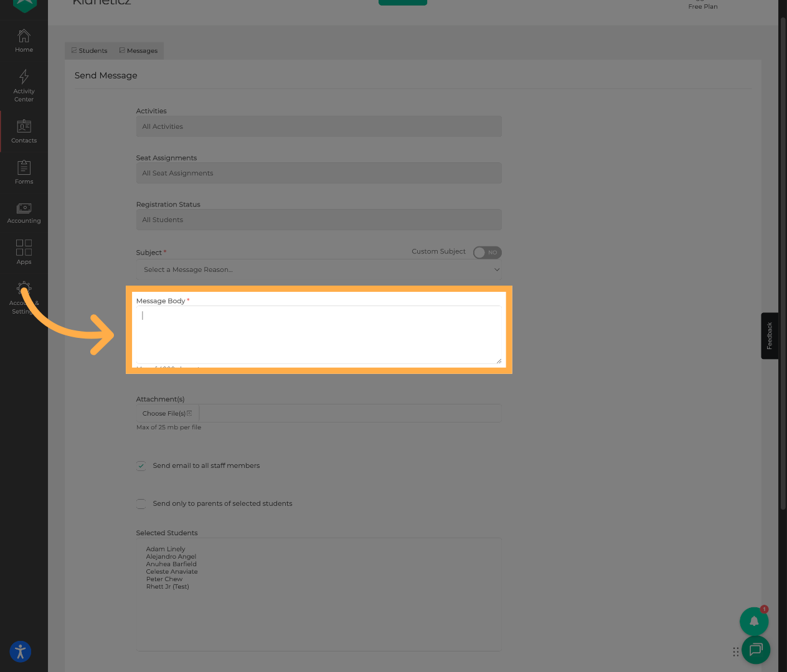The width and height of the screenshot is (787, 672).
Task: Toggle the Custom Subject switch
Action: [x=487, y=253]
